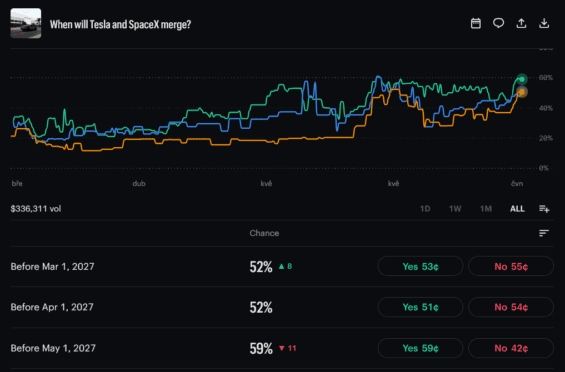Click the title 'When will Tesla and SpaceX merge?'
This screenshot has width=565, height=372.
120,25
